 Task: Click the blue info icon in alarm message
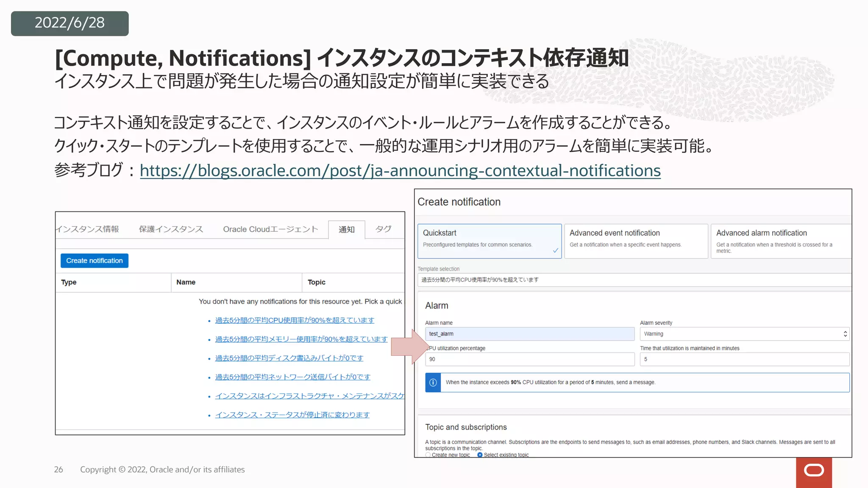[x=433, y=383]
